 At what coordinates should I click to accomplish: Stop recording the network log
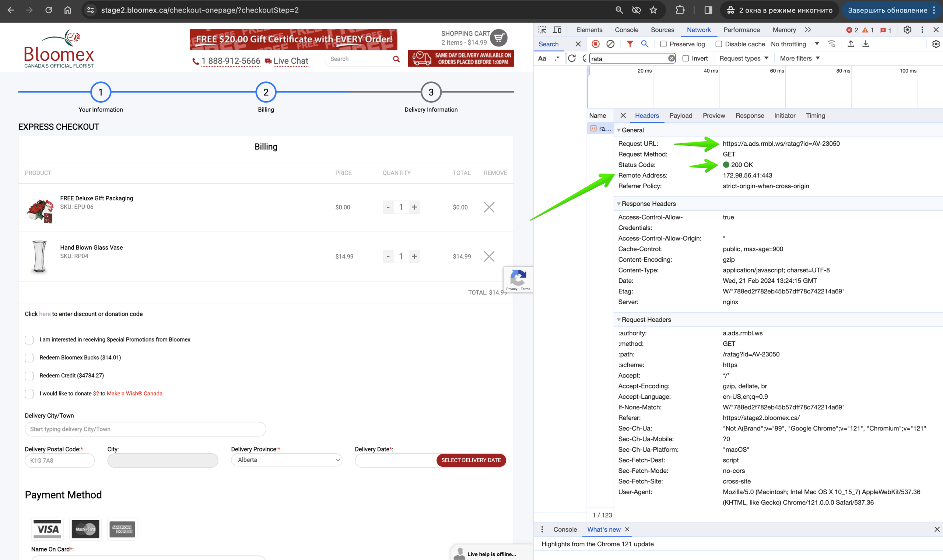click(596, 44)
